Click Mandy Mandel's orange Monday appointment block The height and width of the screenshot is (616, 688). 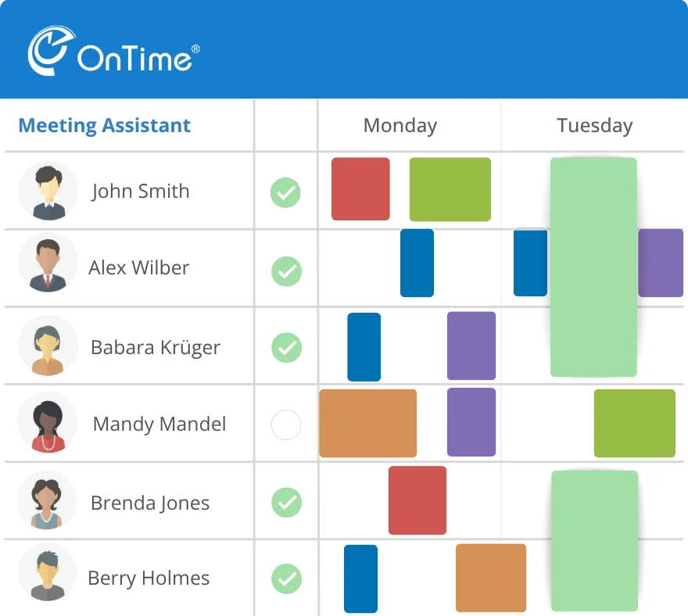pos(367,423)
